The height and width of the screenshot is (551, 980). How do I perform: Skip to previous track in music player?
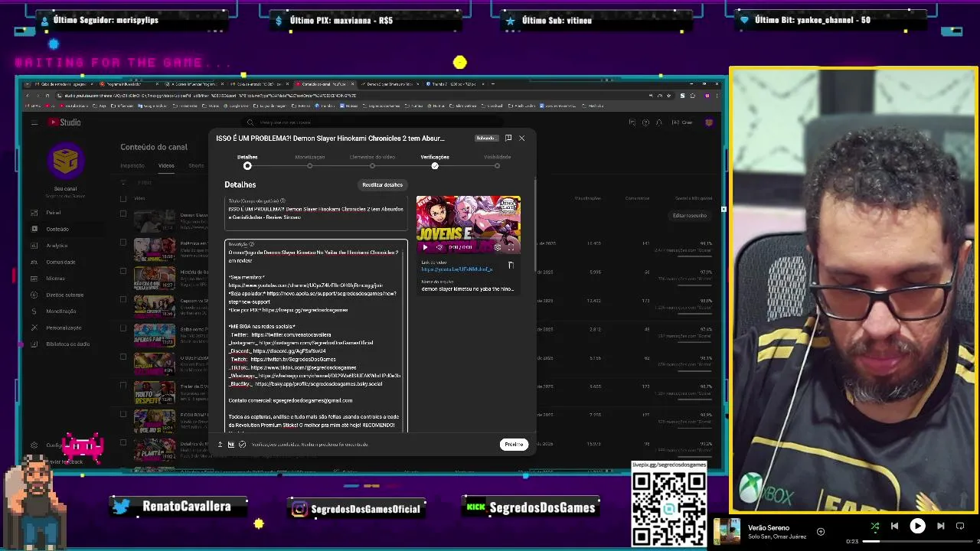(x=894, y=526)
